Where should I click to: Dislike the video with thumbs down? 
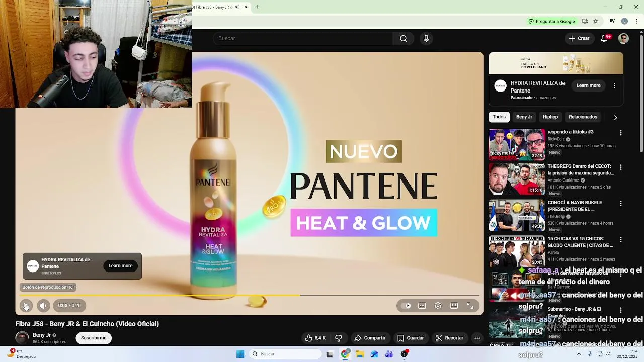coord(339,338)
